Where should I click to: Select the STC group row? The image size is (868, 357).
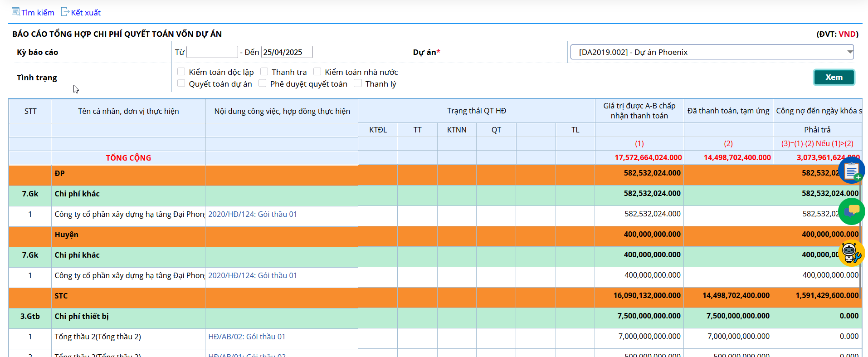coord(61,296)
